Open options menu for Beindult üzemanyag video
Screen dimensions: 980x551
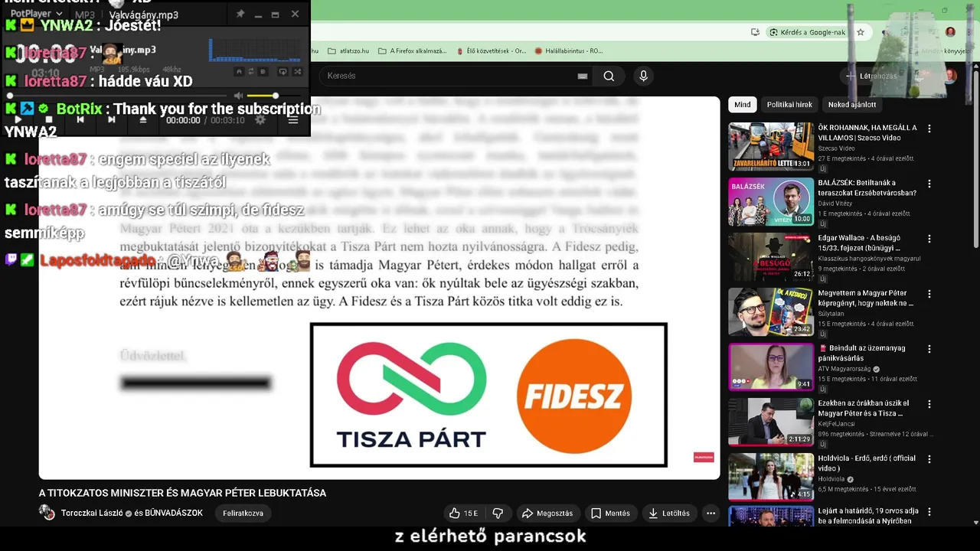coord(929,350)
